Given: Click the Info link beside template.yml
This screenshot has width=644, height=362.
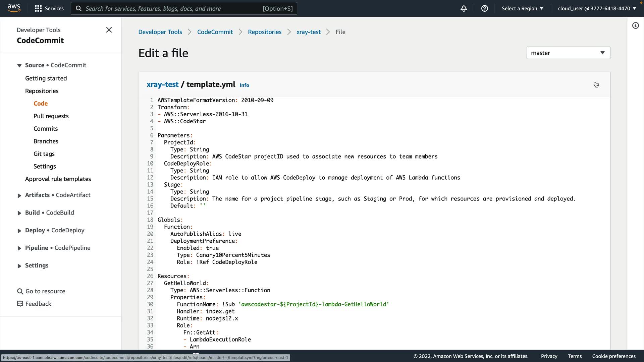Looking at the screenshot, I should pyautogui.click(x=244, y=85).
